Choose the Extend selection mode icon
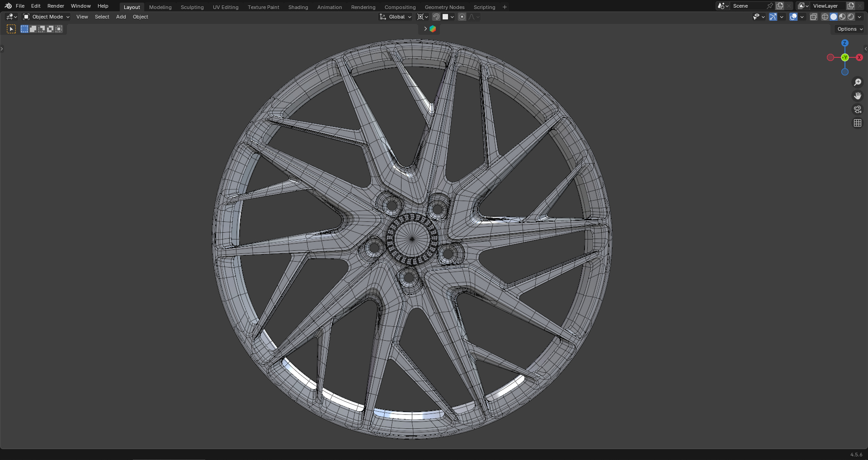This screenshot has height=460, width=868. coord(33,29)
